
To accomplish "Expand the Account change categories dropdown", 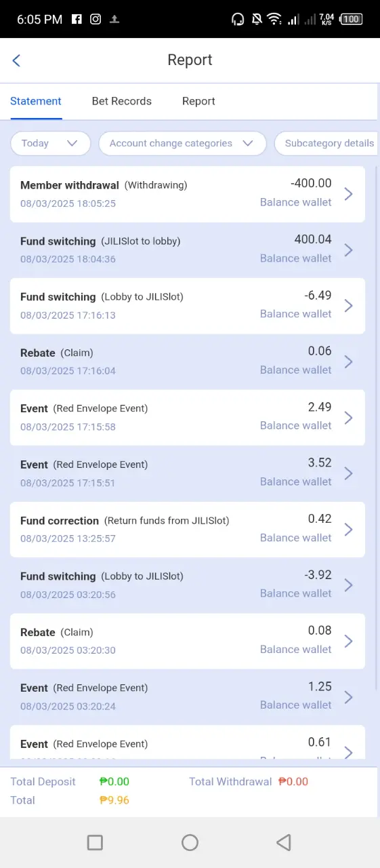I will [x=182, y=143].
